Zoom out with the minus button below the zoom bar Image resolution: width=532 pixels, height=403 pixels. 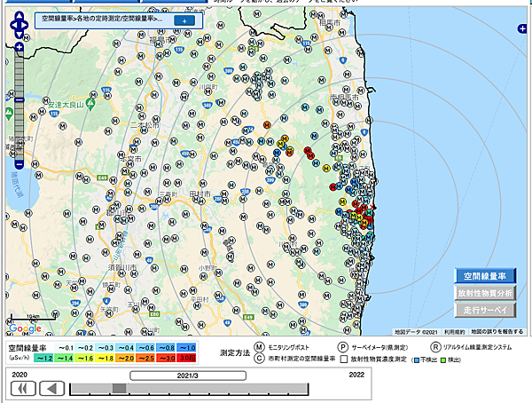[20, 165]
